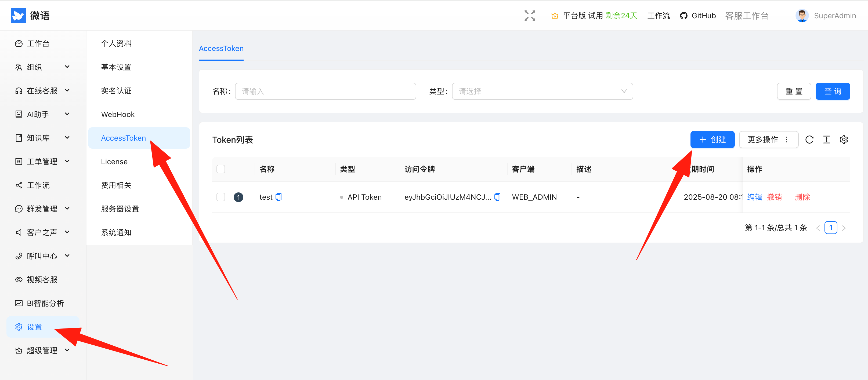Copy the access token value icon

(497, 197)
